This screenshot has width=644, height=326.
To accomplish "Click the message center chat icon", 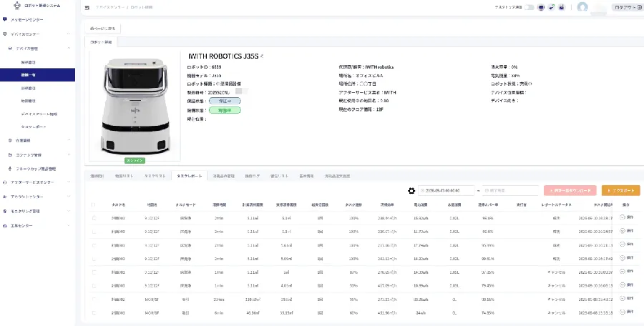I will tap(4, 19).
